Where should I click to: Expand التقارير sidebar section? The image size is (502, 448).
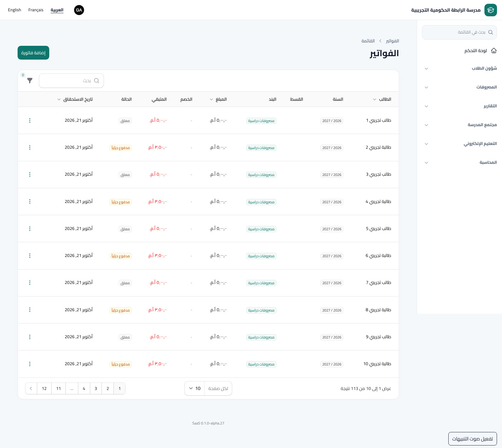pos(459,106)
